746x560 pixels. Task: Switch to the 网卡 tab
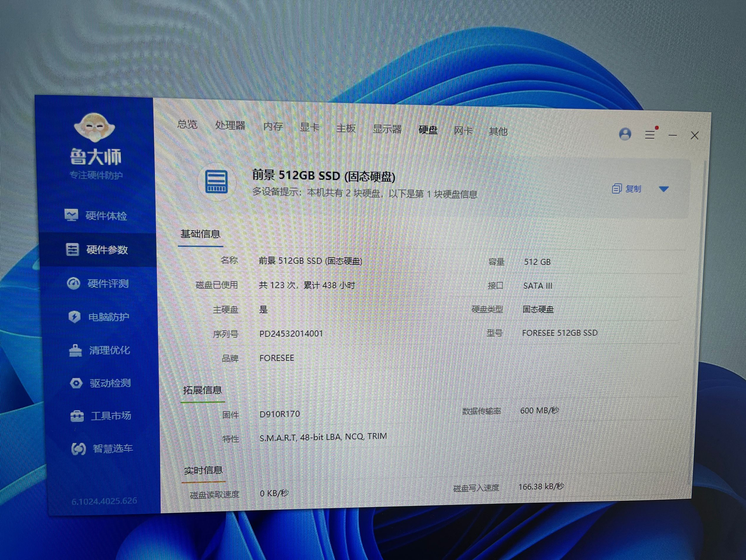click(463, 130)
